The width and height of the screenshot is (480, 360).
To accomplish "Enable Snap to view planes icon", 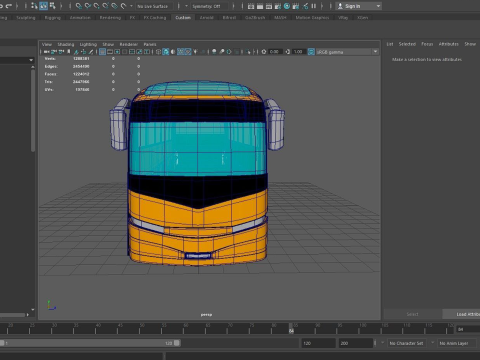I will [x=114, y=6].
